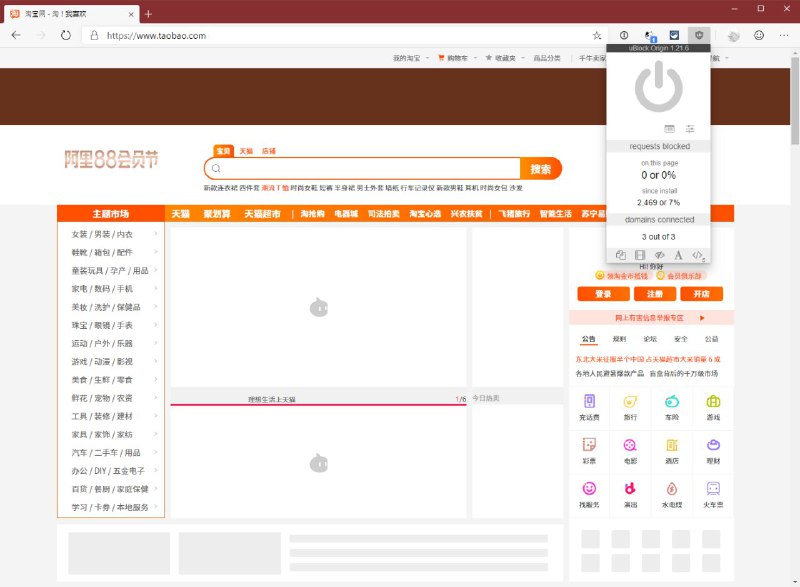Viewport: 800px width, 587px height.
Task: Click the uBlock Origin shield toolbar icon
Action: point(699,35)
